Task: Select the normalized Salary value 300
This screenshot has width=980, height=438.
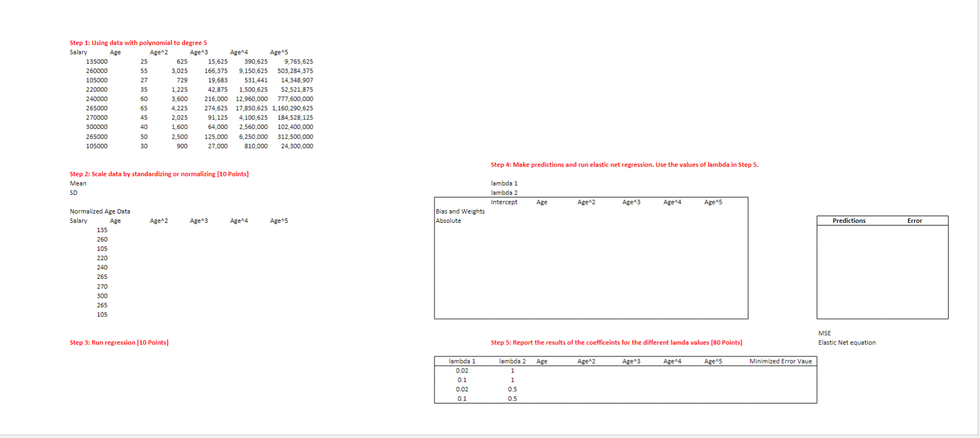Action: click(102, 296)
